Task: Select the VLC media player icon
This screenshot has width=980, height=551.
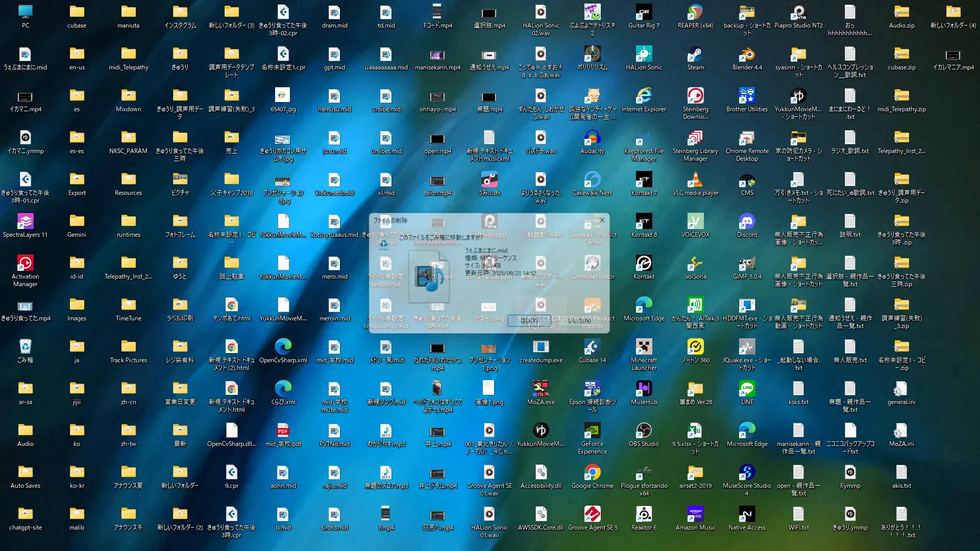Action: point(695,180)
